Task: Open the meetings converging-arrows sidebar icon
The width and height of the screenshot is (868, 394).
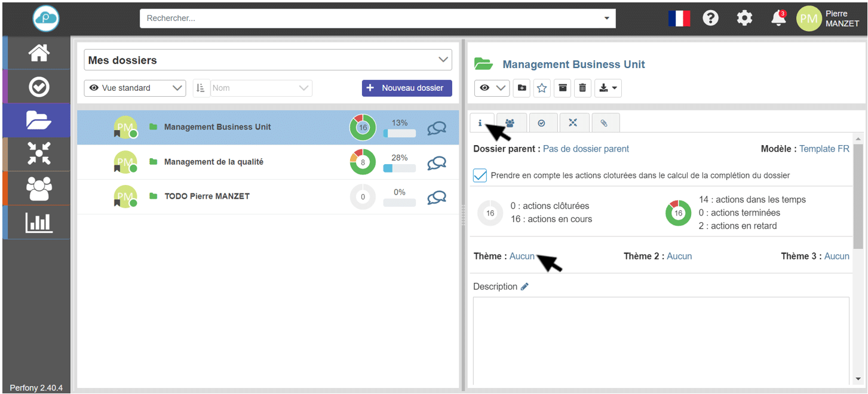Action: coord(39,154)
